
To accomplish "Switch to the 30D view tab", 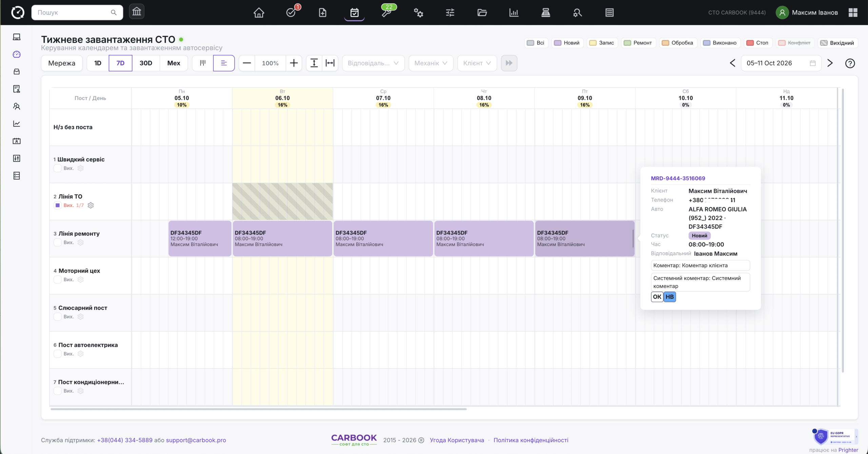I will 146,63.
